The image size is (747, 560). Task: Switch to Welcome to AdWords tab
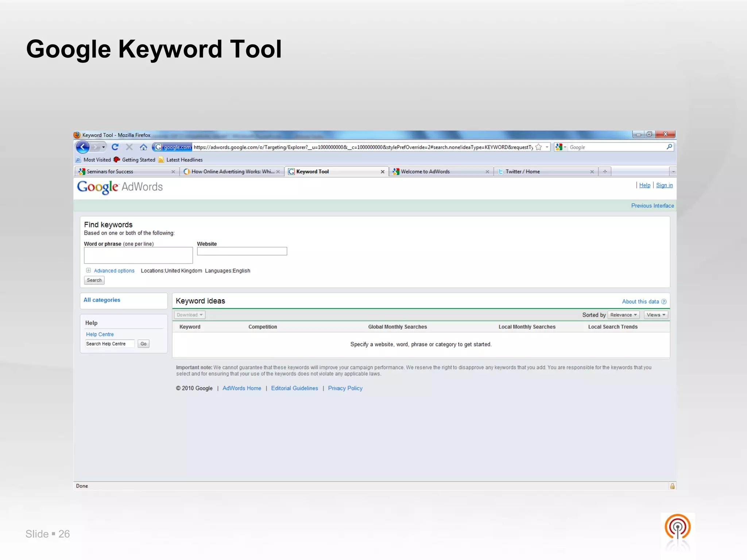(x=438, y=171)
